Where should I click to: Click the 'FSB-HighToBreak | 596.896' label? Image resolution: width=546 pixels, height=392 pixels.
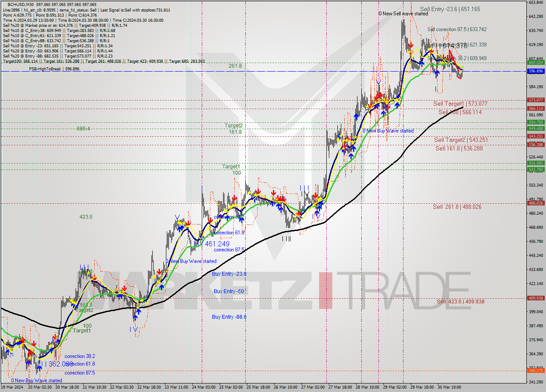(x=54, y=69)
